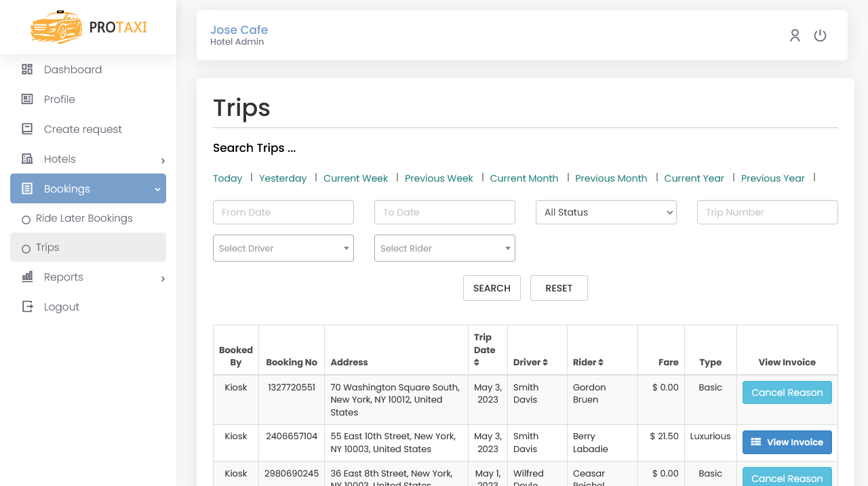The width and height of the screenshot is (868, 486).
Task: Filter trips by Current Month
Action: tap(524, 178)
